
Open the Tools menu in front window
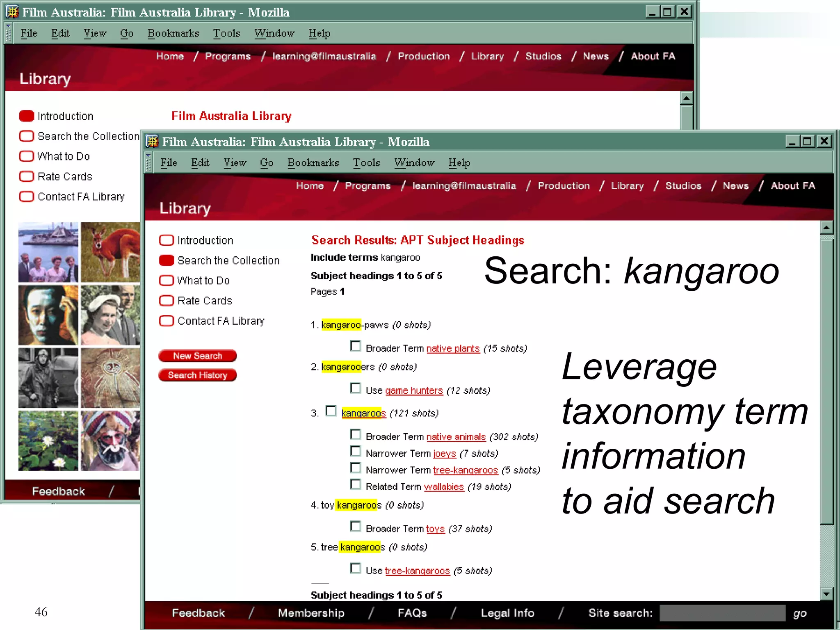[x=367, y=163]
